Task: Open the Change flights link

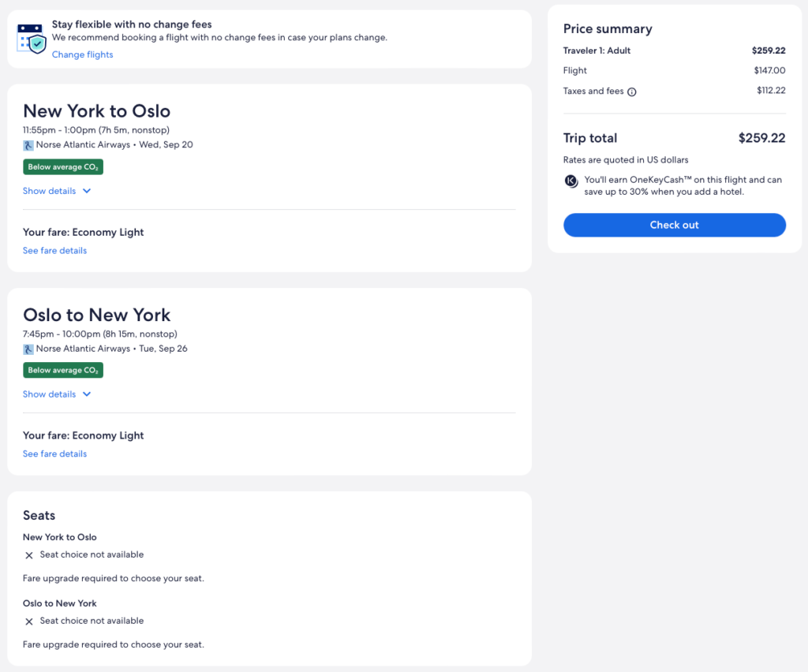Action: (82, 54)
